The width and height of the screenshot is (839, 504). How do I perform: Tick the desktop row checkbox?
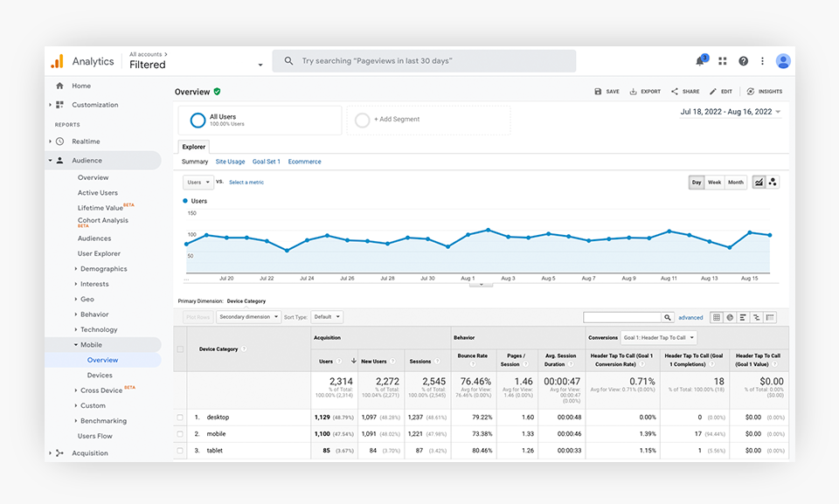point(181,417)
